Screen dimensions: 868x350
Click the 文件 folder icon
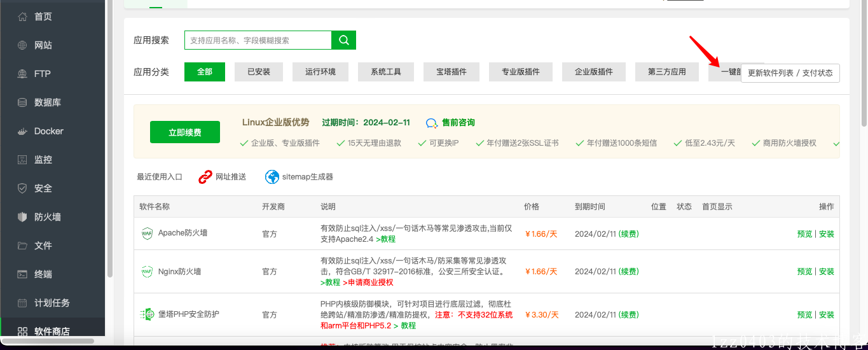[22, 246]
